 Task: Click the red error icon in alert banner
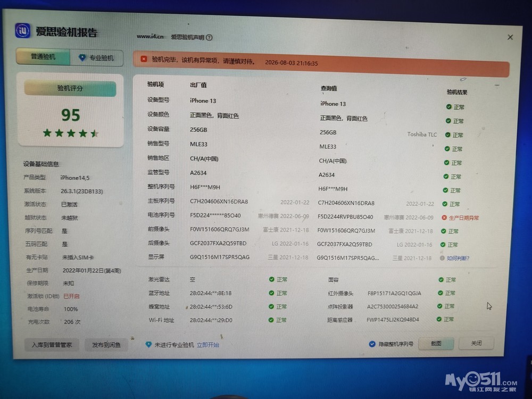click(x=144, y=59)
